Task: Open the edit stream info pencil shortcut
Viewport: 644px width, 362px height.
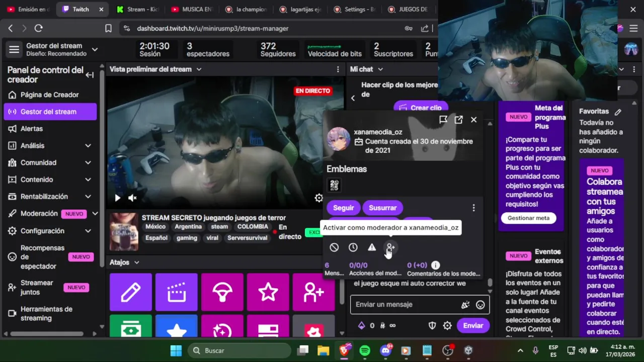Action: (x=131, y=292)
